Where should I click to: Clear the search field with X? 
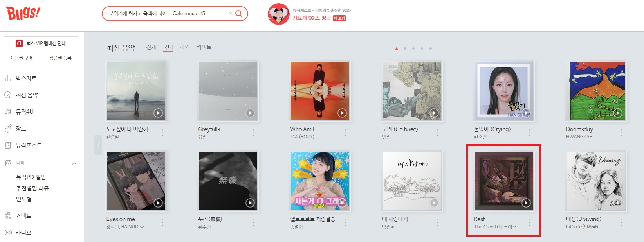230,13
